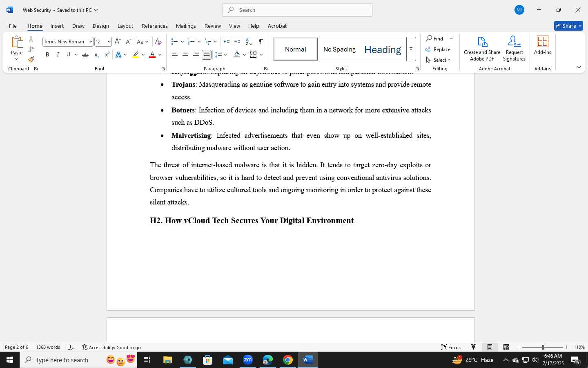The width and height of the screenshot is (588, 368).
Task: Increase the paragraph indent
Action: (237, 42)
